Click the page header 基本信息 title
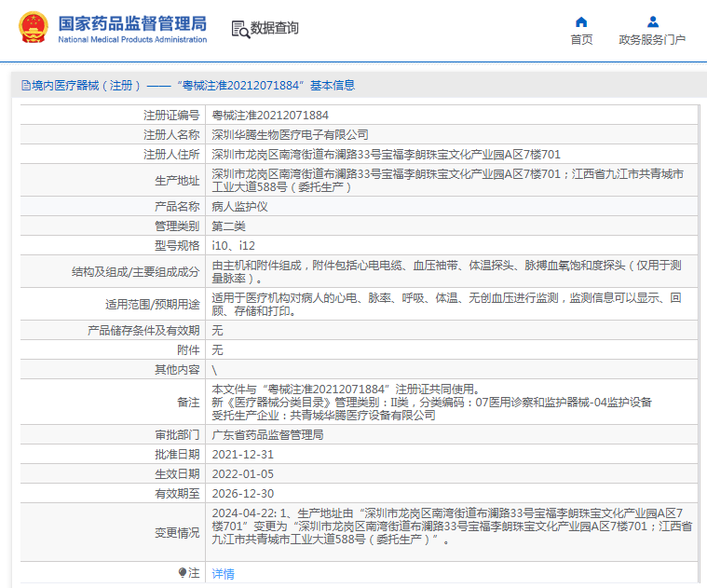This screenshot has width=707, height=588. coord(333,85)
